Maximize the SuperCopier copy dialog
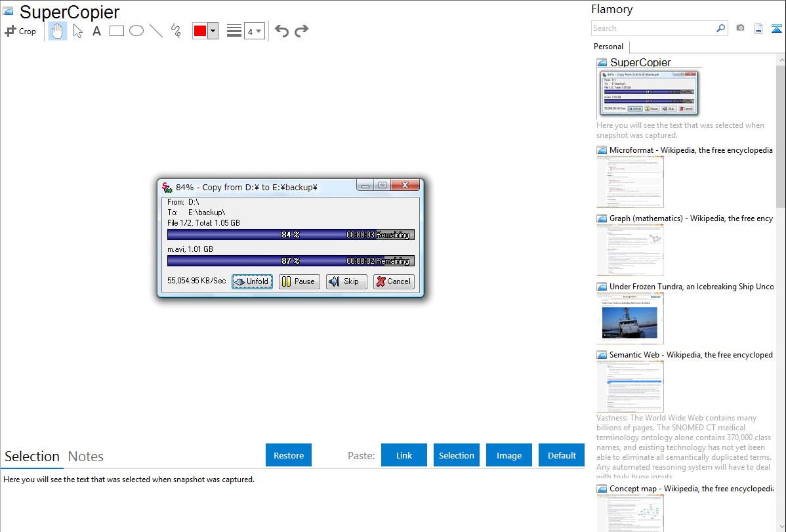The height and width of the screenshot is (532, 786). coord(383,186)
